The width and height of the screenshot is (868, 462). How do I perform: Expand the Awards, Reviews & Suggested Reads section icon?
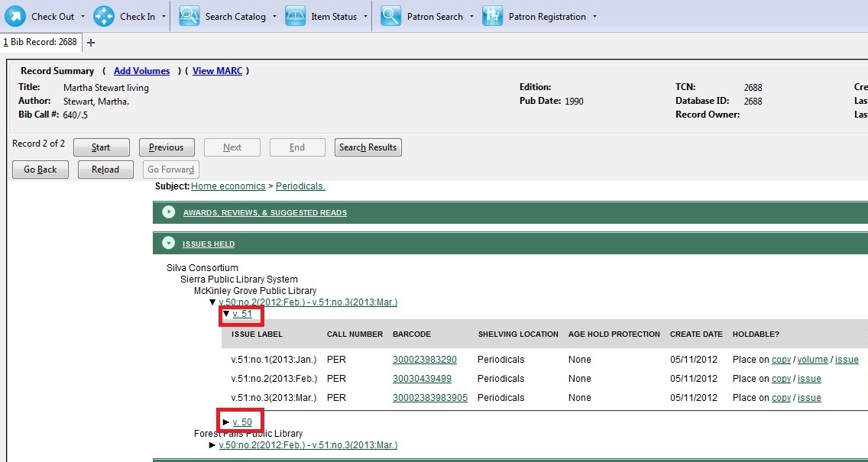point(167,212)
